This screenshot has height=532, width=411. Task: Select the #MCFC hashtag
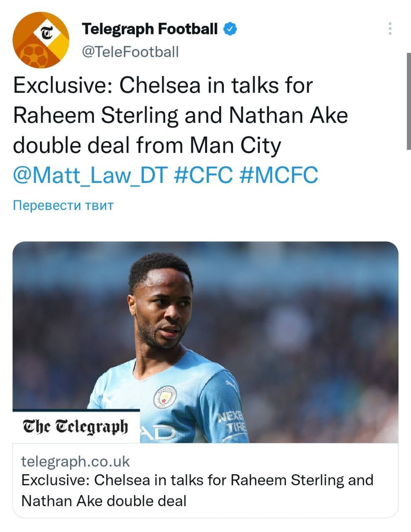[x=279, y=175]
